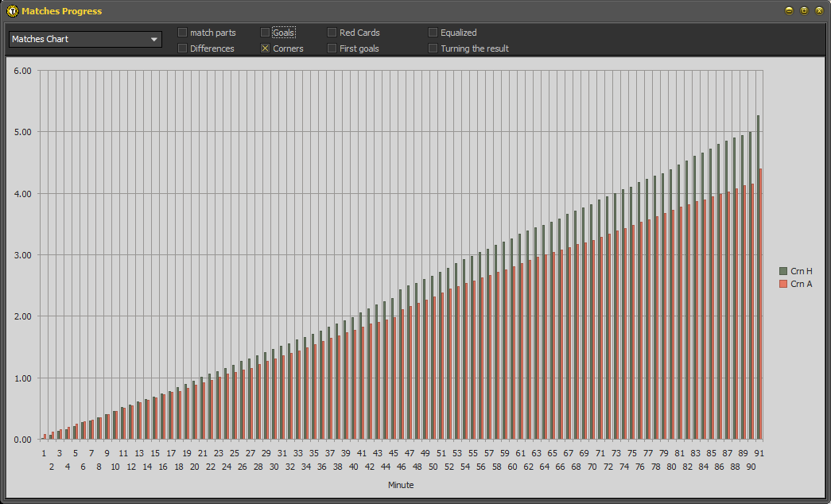Image resolution: width=831 pixels, height=504 pixels.
Task: Check the First goals box
Action: (x=332, y=48)
